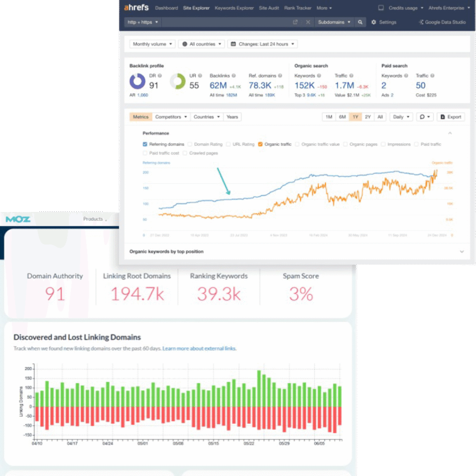Select the 6M time range button
476x476 pixels.
click(x=342, y=117)
